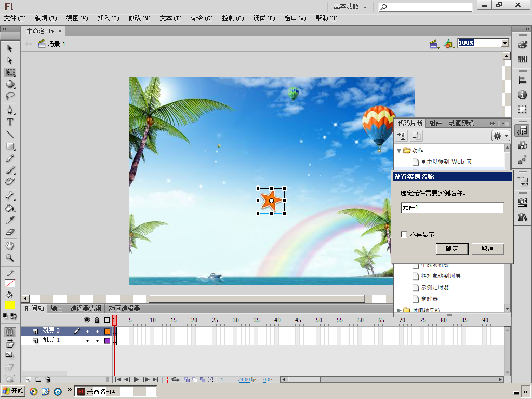Screen dimensions: 532x399
Task: Open the 控制(O) menu
Action: pos(233,18)
